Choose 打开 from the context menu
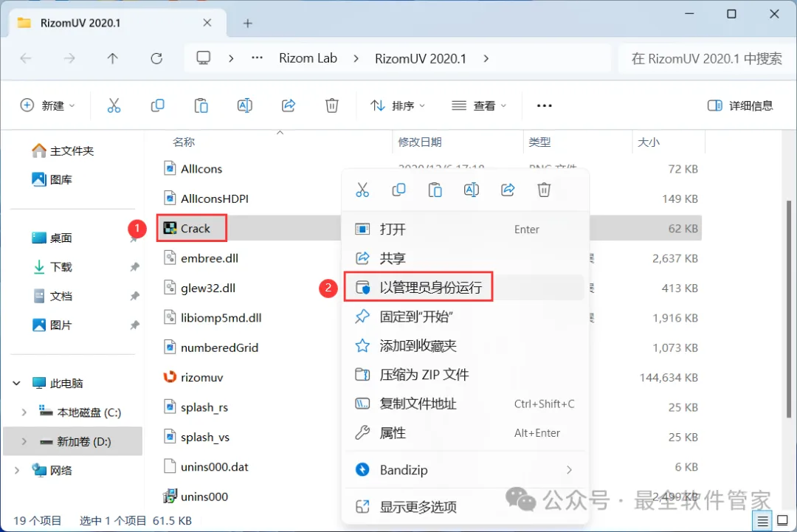Screen dimensions: 797x532 point(465,229)
